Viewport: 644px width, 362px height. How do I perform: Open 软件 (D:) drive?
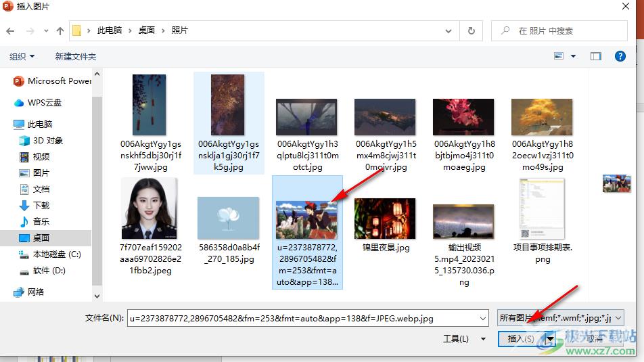coord(43,271)
